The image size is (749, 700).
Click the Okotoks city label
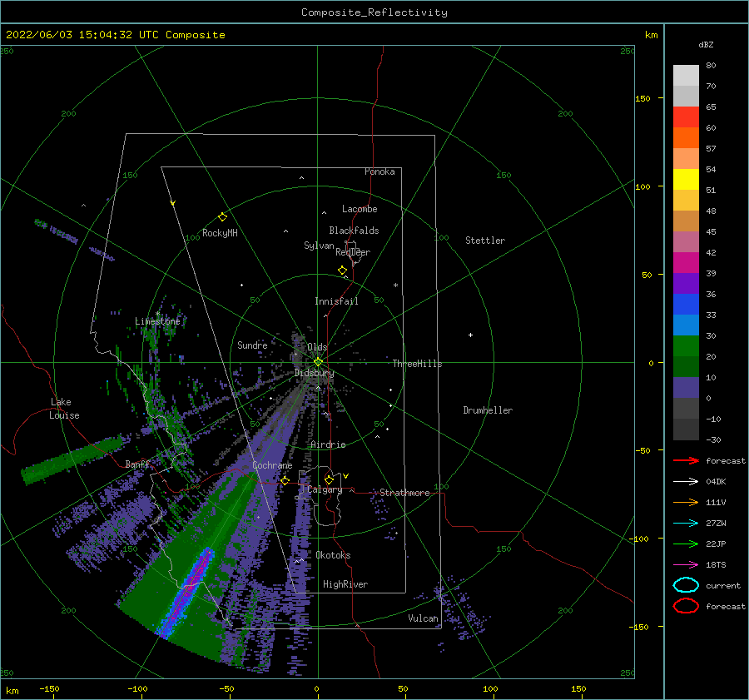pyautogui.click(x=333, y=555)
